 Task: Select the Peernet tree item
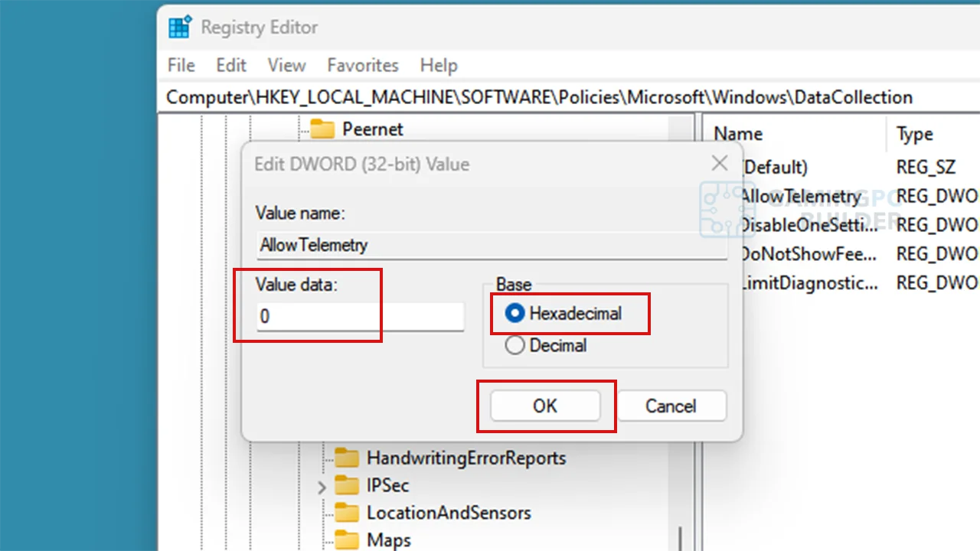point(373,129)
